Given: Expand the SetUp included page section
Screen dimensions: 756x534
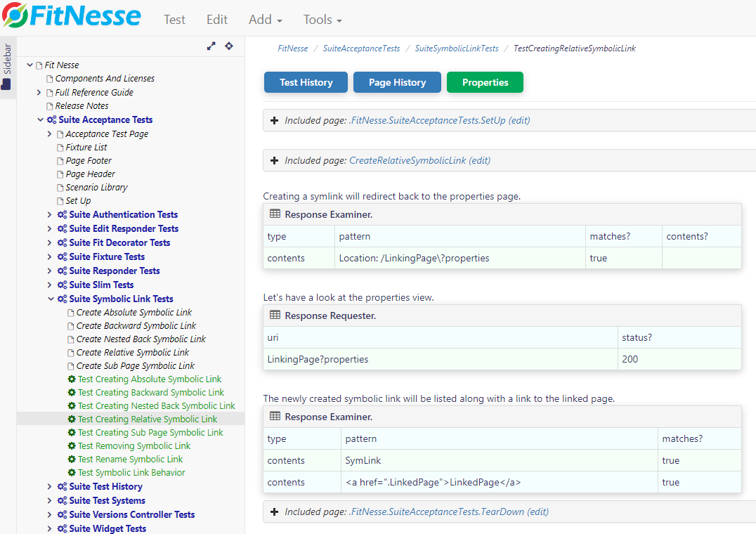Looking at the screenshot, I should [274, 120].
